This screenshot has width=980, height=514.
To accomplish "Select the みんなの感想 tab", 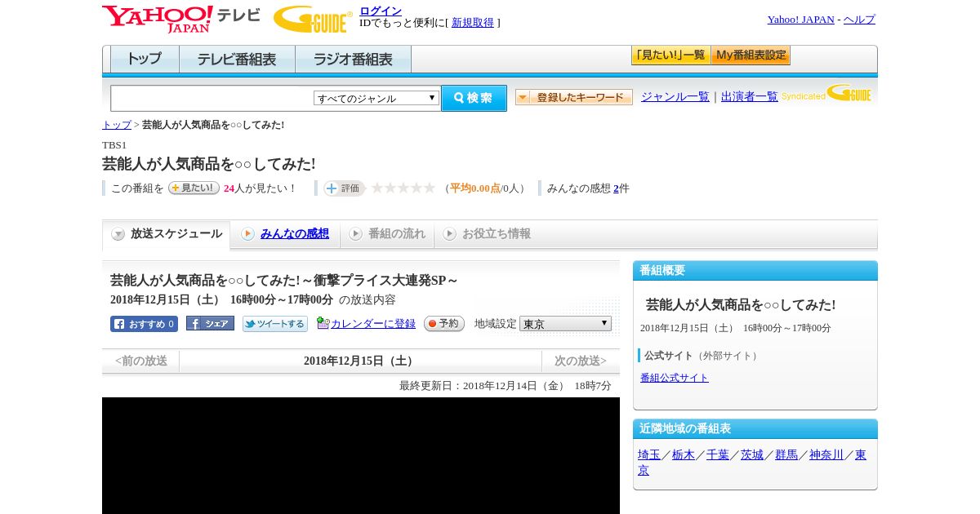I will (285, 234).
